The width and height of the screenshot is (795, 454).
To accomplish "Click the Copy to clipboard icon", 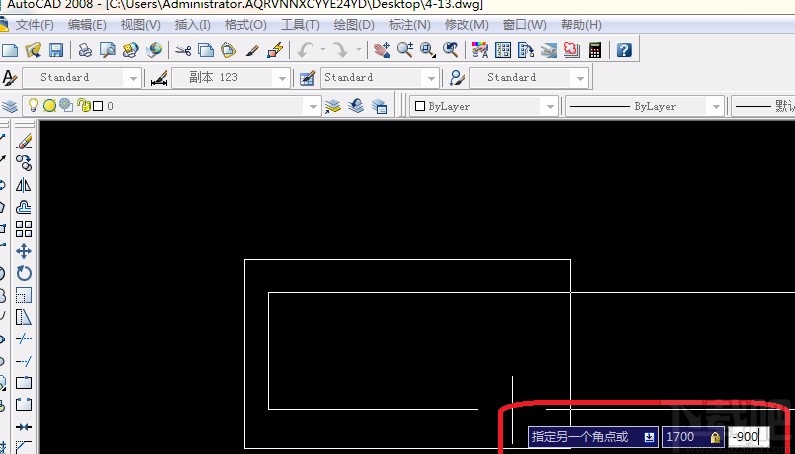I will tap(205, 50).
